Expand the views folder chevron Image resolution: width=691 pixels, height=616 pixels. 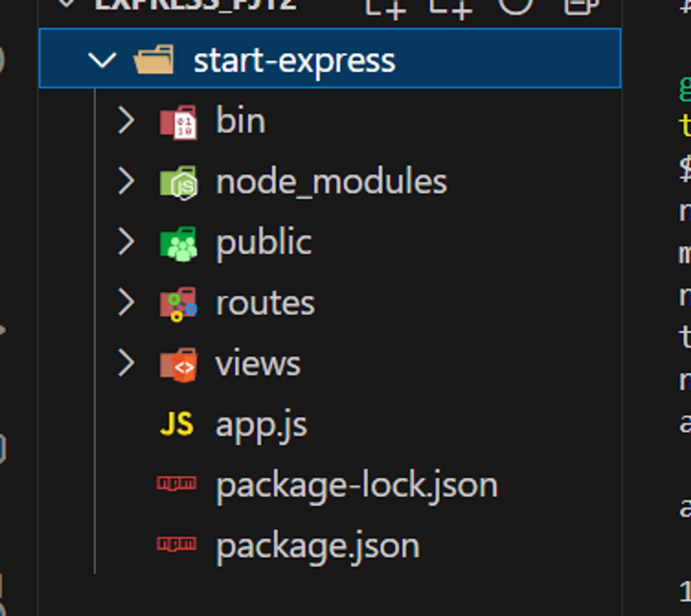point(126,363)
